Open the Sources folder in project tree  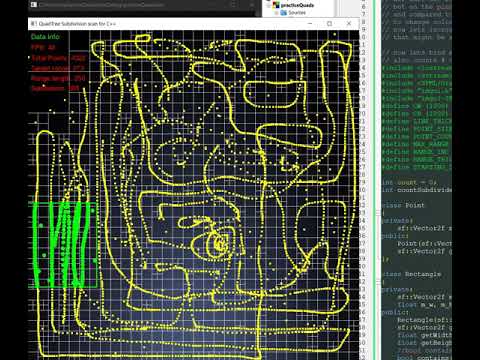[297, 13]
